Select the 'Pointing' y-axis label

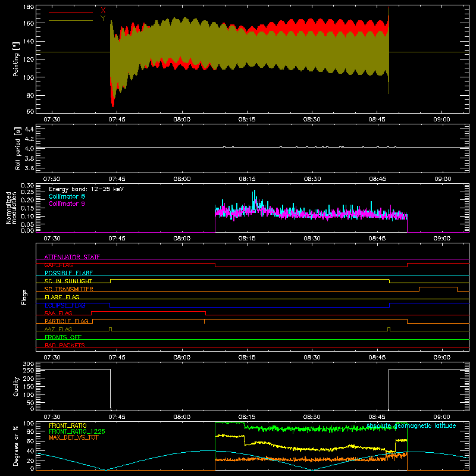16,59
